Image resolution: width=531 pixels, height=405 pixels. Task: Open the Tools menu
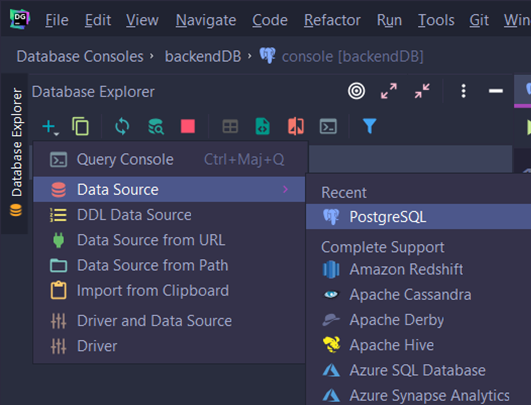click(436, 20)
